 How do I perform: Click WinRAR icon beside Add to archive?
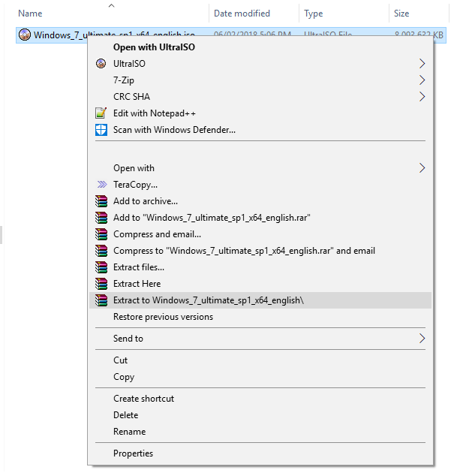[x=101, y=201]
